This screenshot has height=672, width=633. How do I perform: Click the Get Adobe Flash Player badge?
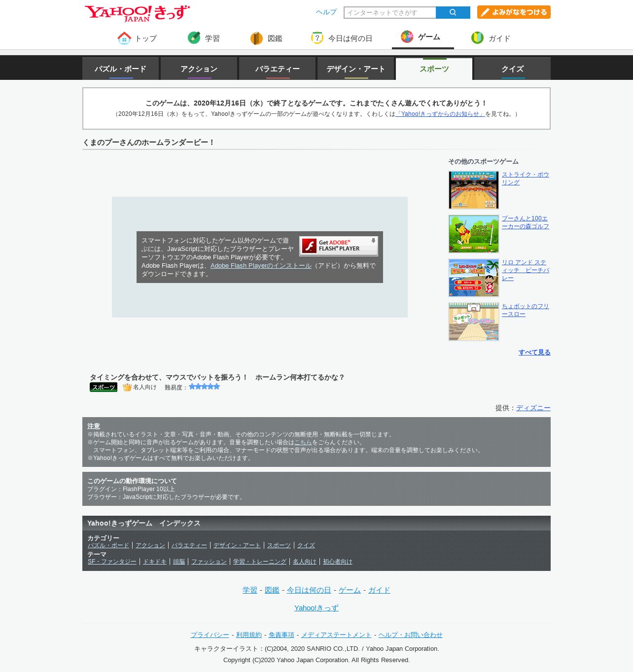pyautogui.click(x=339, y=246)
